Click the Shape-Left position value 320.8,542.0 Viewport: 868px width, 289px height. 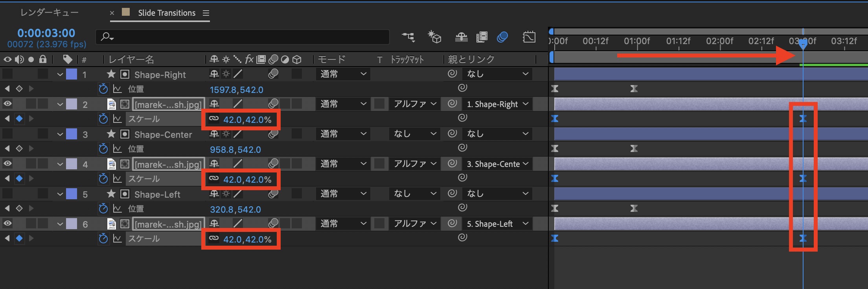[x=235, y=209]
